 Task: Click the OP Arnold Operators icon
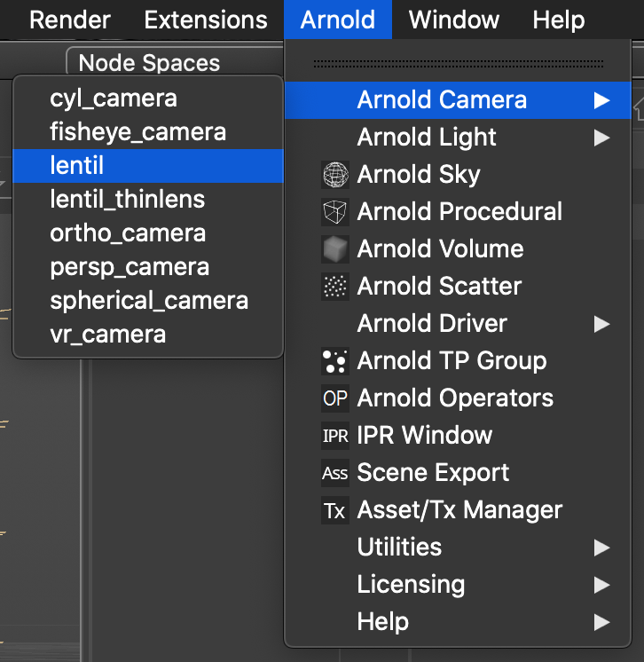335,398
